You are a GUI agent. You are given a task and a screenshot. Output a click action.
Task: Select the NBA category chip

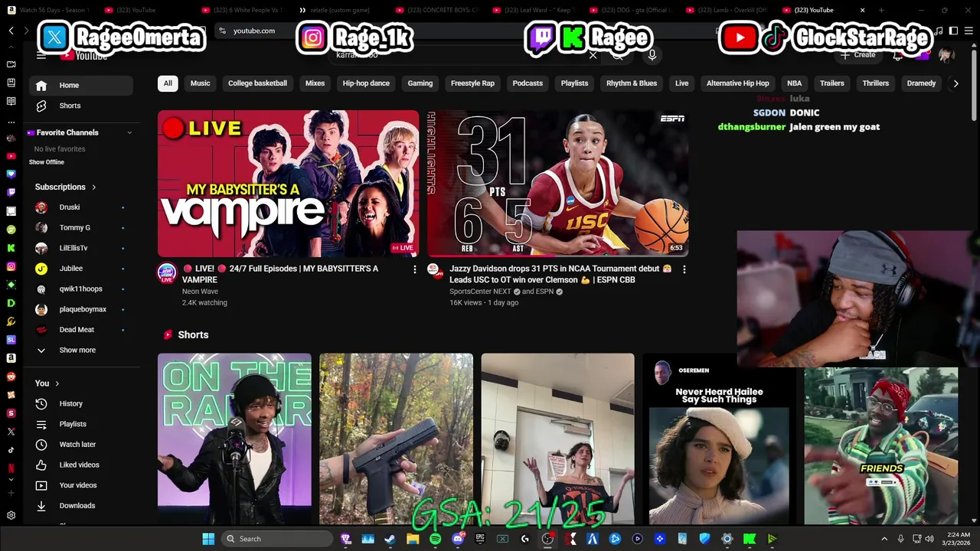pyautogui.click(x=795, y=83)
